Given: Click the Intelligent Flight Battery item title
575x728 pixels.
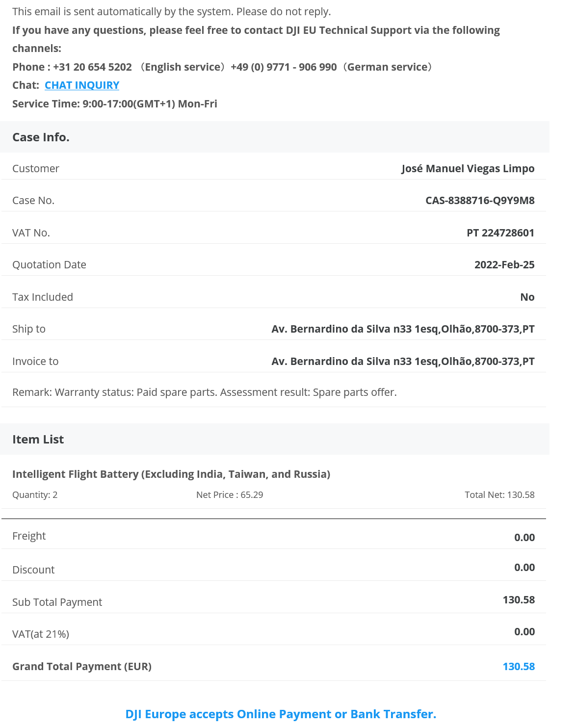Looking at the screenshot, I should [x=171, y=474].
